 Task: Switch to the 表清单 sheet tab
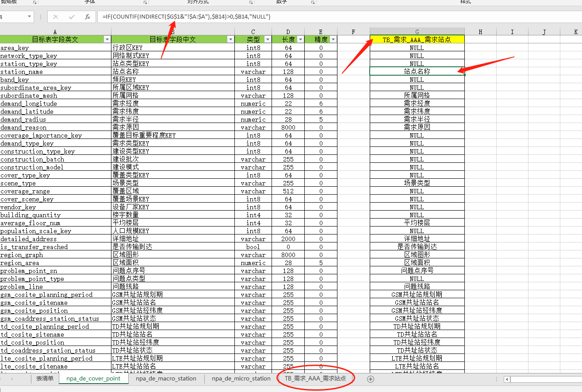click(46, 379)
